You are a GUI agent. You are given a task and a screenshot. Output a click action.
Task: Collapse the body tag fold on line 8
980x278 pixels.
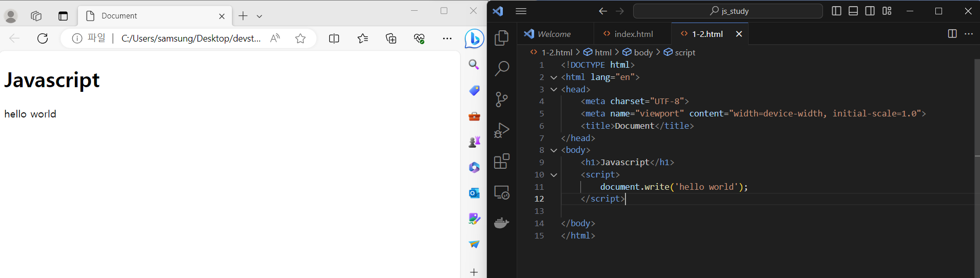coord(554,150)
